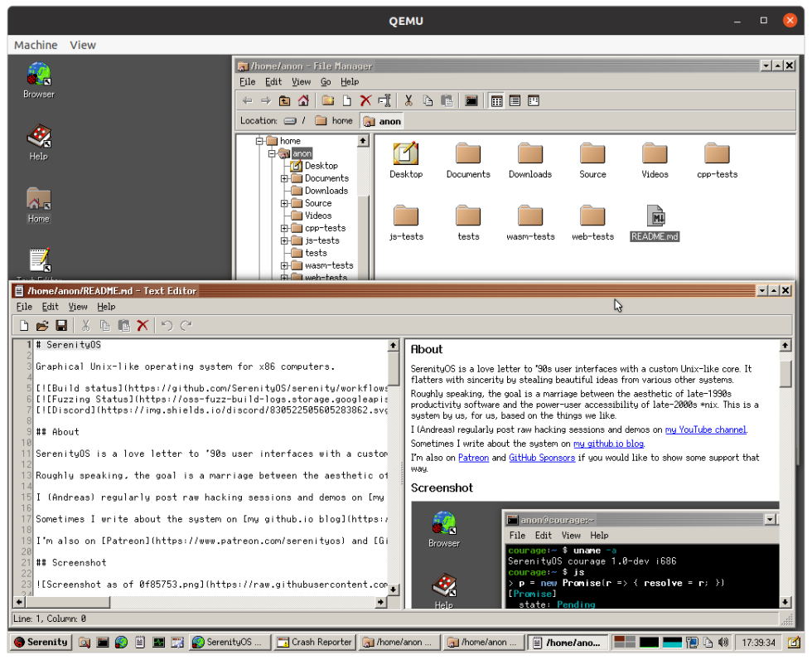This screenshot has width=812, height=660.
Task: Create a new folder using the toolbar icon
Action: [326, 100]
